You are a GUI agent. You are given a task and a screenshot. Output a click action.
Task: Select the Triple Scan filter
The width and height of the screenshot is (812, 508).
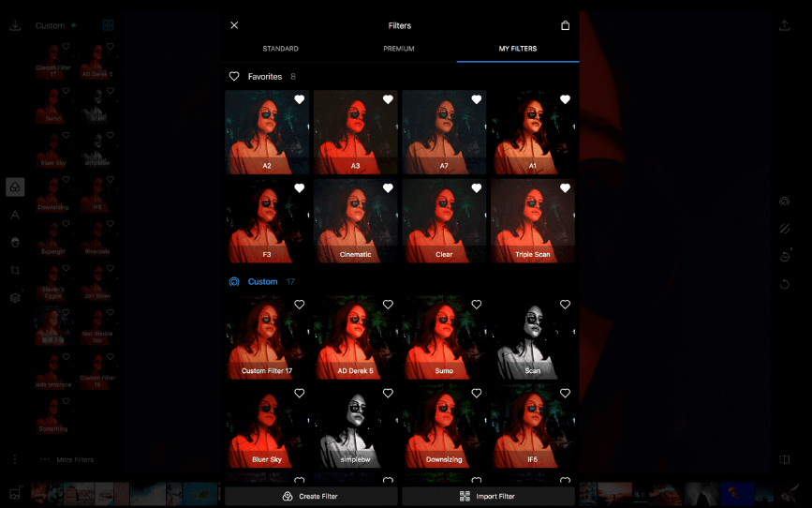[532, 221]
